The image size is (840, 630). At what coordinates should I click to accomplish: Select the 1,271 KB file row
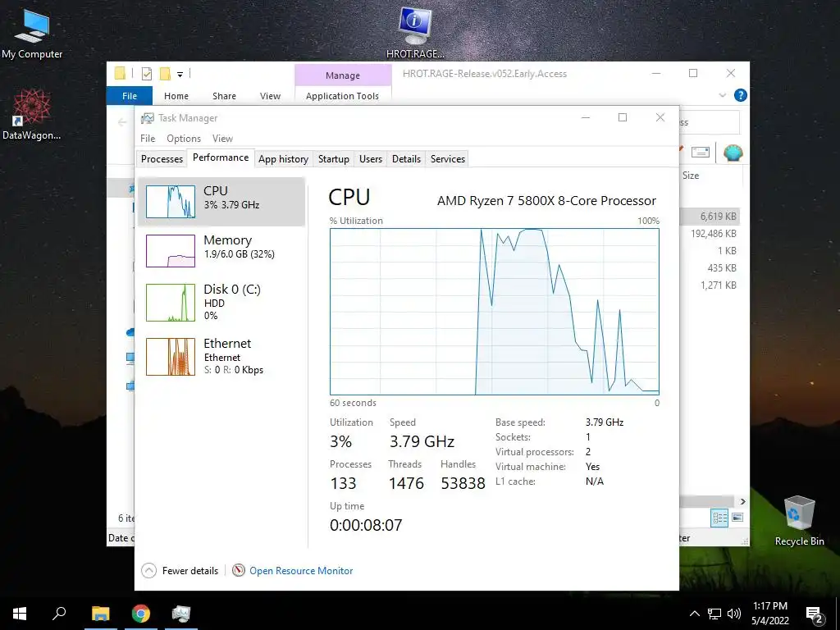(710, 285)
